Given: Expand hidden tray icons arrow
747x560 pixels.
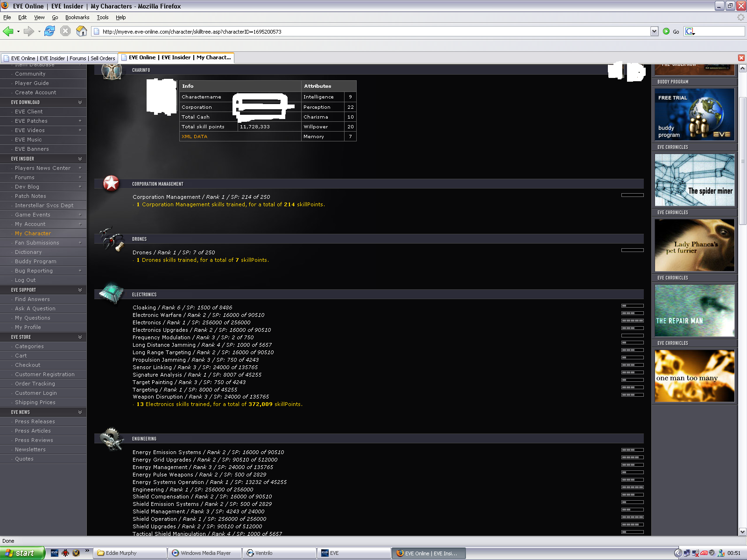Looking at the screenshot, I should [678, 553].
